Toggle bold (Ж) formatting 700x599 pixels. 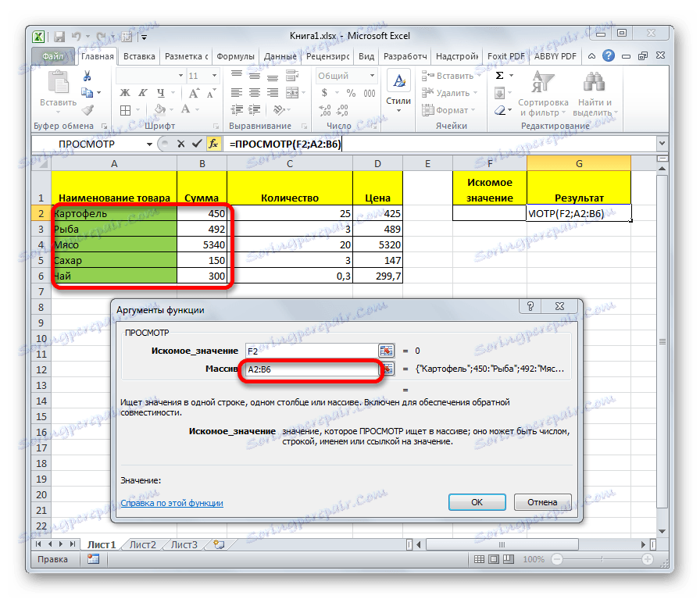[125, 93]
